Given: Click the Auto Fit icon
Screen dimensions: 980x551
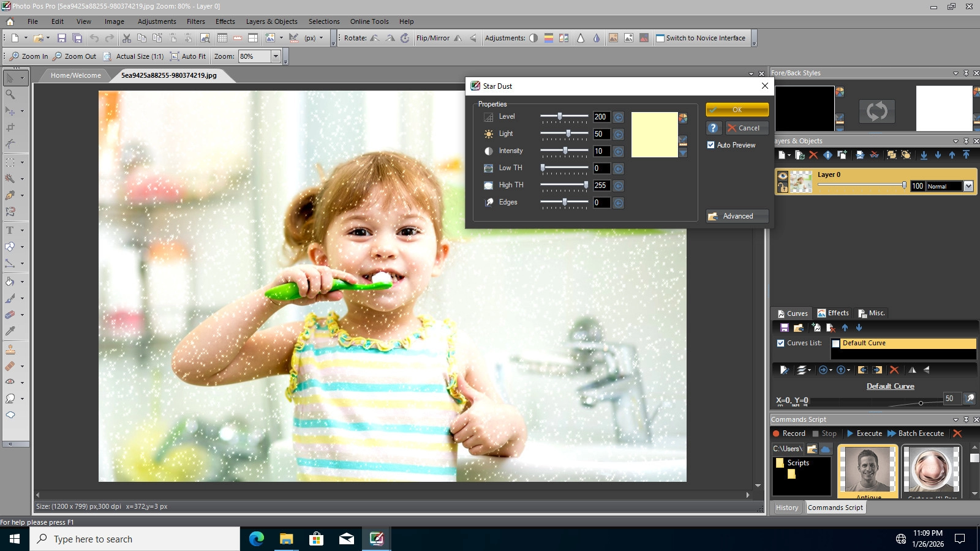Looking at the screenshot, I should 175,56.
